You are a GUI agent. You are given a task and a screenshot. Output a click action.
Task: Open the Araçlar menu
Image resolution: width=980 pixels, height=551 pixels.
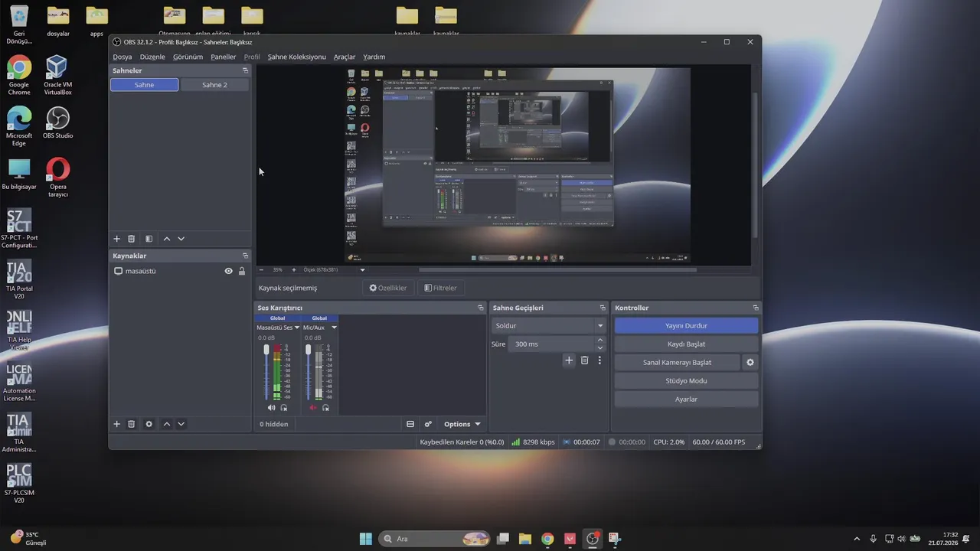click(x=345, y=57)
